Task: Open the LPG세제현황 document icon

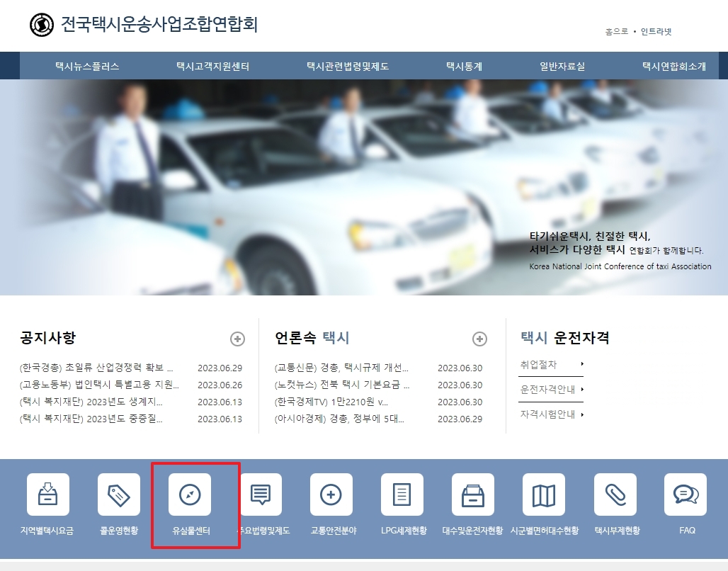Action: click(x=402, y=494)
